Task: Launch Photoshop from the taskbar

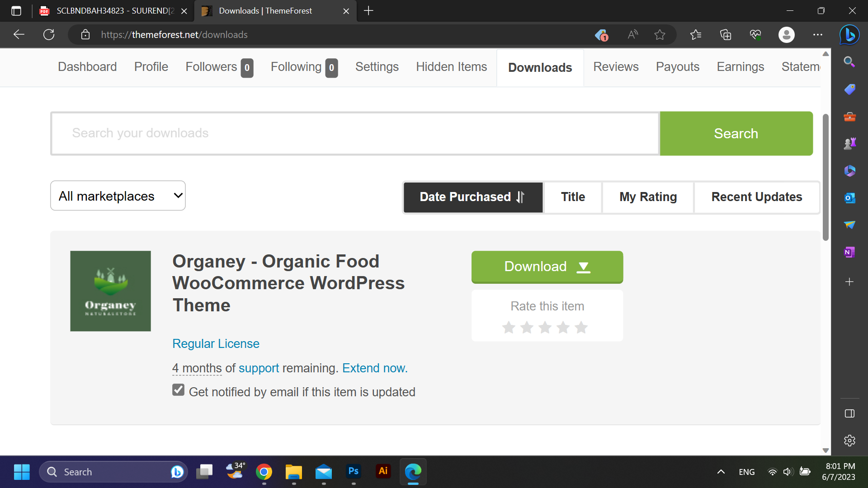Action: (x=354, y=472)
